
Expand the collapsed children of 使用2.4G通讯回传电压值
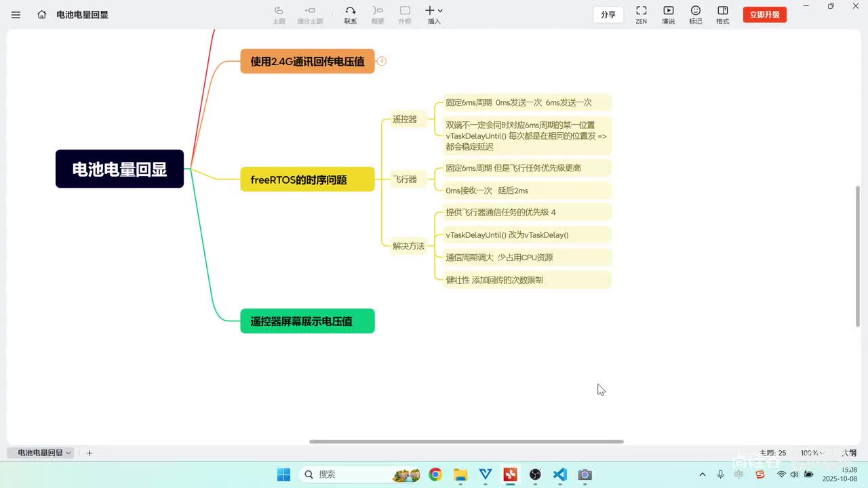coord(382,61)
